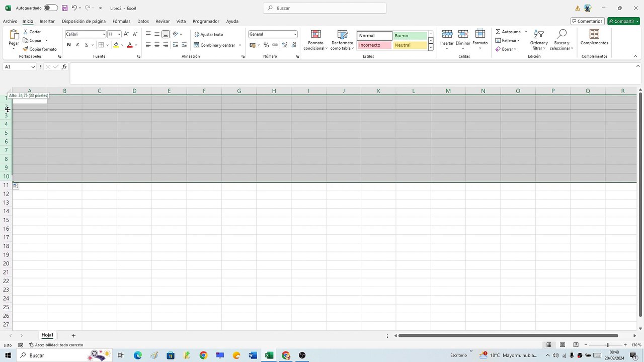The height and width of the screenshot is (362, 644).
Task: Decrease font size with the small A icon
Action: (x=135, y=34)
